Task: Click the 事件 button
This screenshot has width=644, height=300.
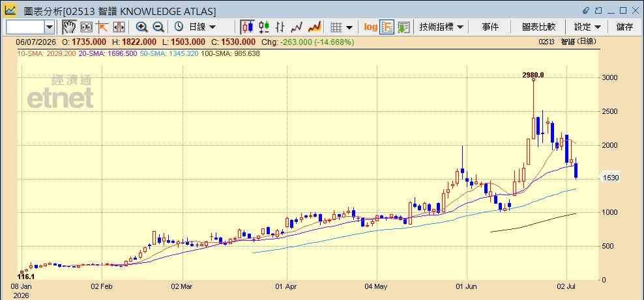Action: (x=490, y=27)
